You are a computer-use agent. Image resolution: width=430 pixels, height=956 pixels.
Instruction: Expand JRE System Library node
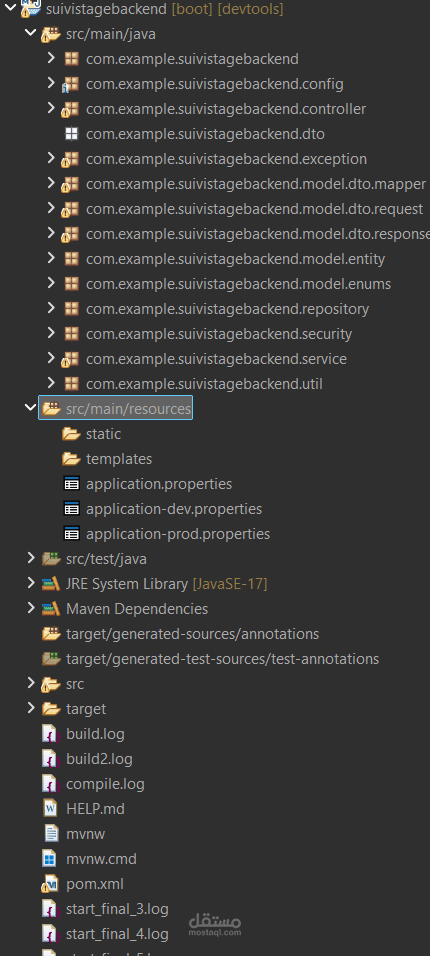(30, 583)
